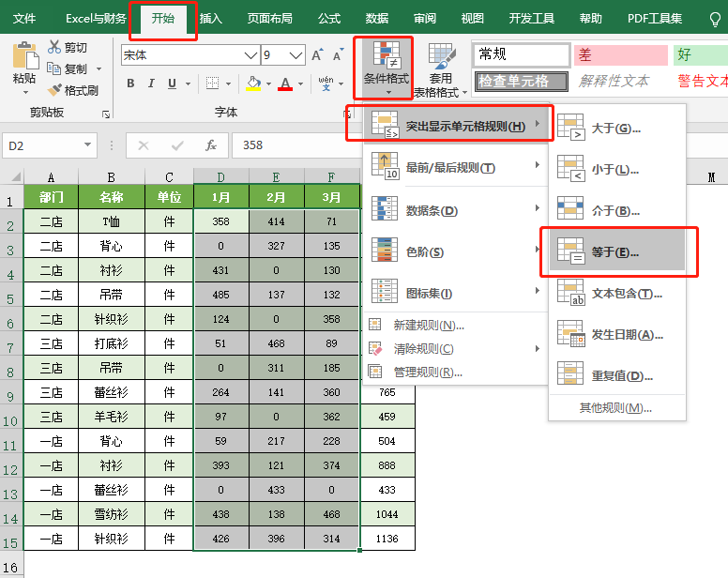728x578 pixels.
Task: Expand the Paste options arrow
Action: point(25,92)
